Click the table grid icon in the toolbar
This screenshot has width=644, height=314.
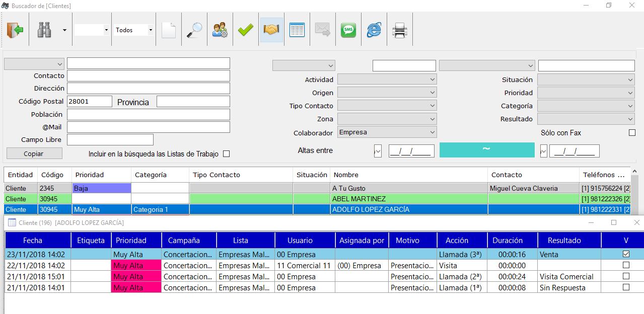[x=297, y=30]
